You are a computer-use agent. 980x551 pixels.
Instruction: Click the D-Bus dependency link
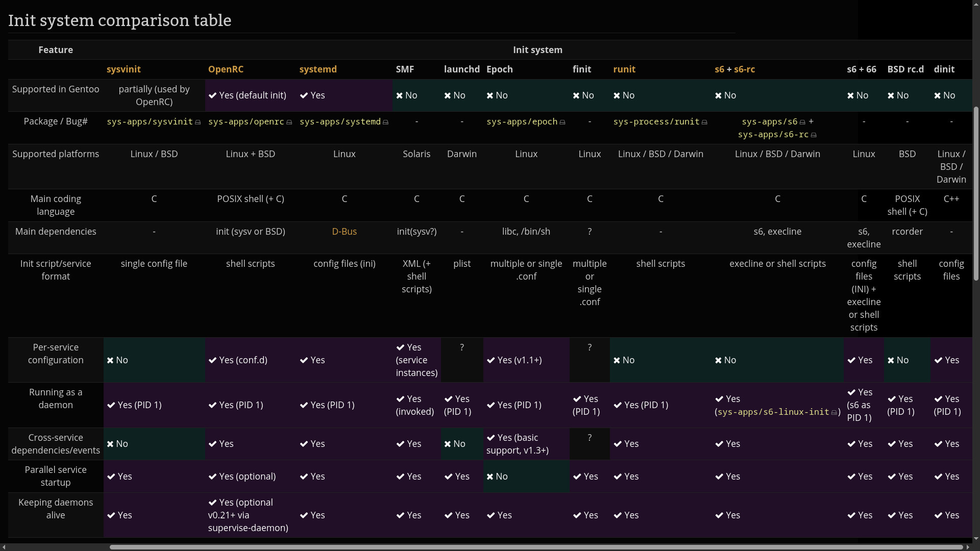point(344,232)
